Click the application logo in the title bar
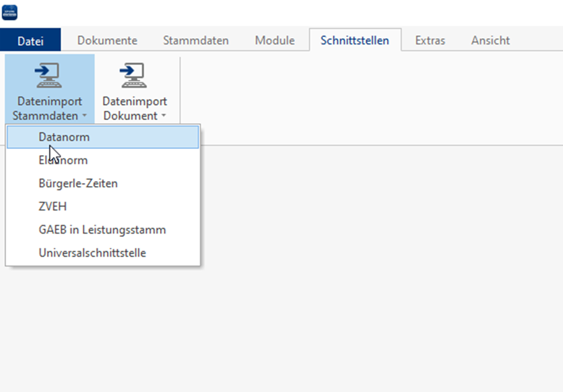Screen dimensions: 563x392 (10, 12)
